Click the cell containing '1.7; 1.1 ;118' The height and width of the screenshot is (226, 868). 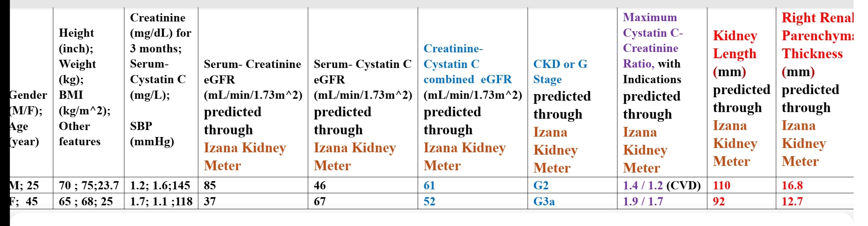tap(161, 201)
